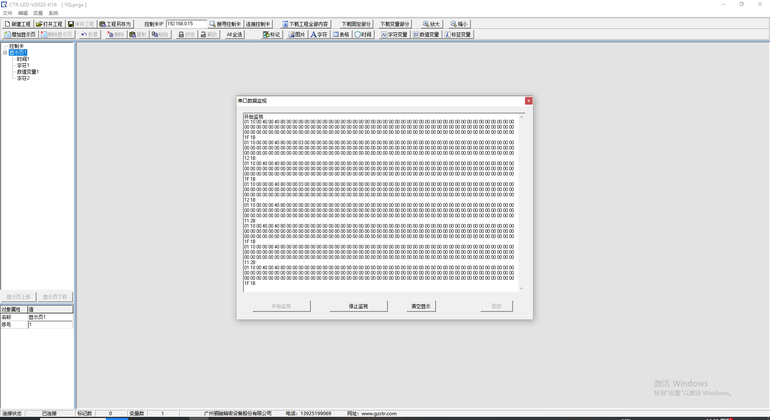Select 字符1 in the project tree
The image size is (770, 420).
point(23,65)
